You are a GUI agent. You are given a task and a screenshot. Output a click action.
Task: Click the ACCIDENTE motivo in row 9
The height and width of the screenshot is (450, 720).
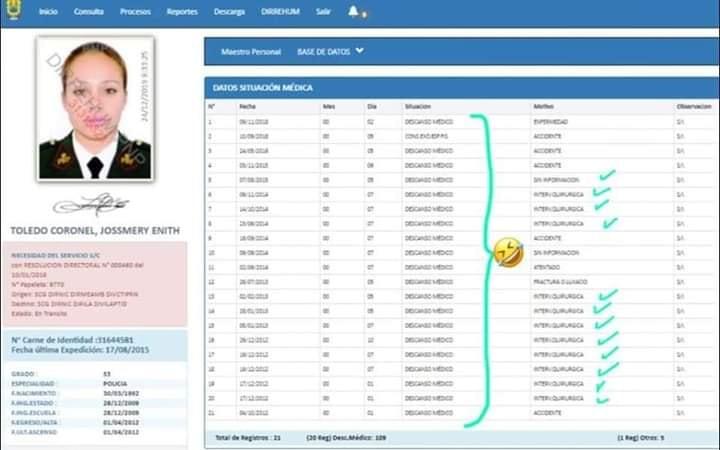coord(547,238)
